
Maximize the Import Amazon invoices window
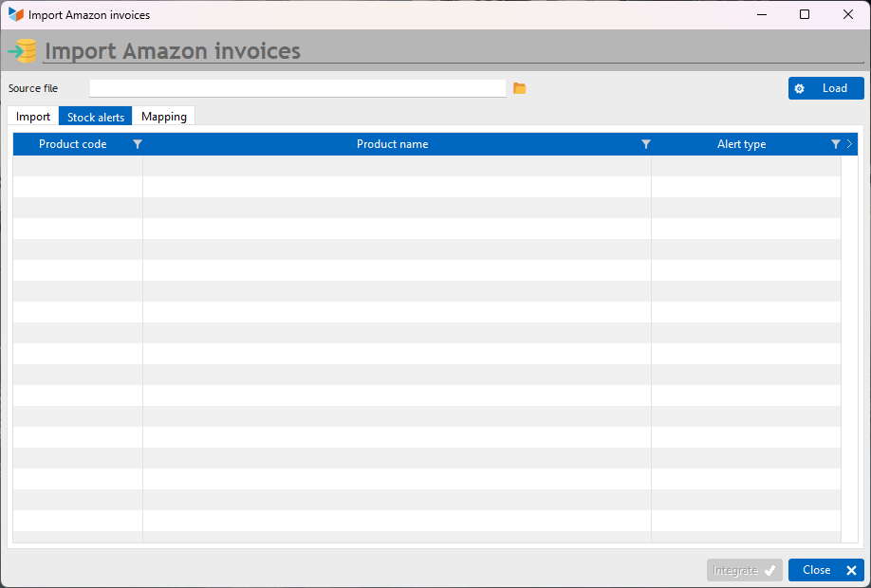(805, 14)
